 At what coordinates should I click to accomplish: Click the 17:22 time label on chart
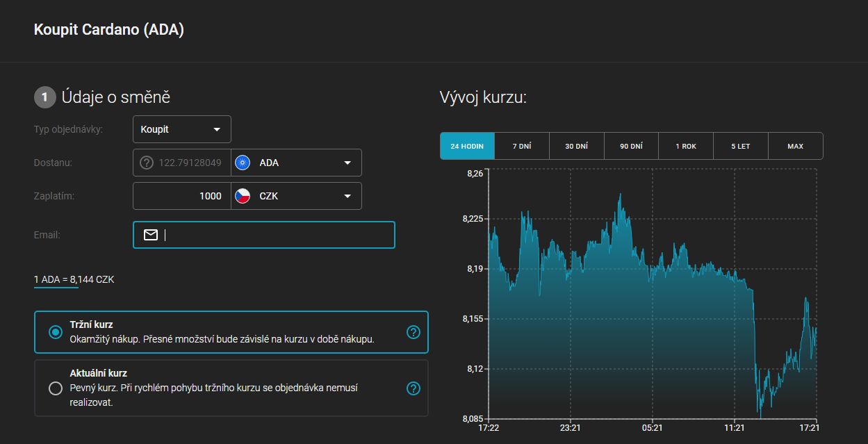[x=489, y=428]
